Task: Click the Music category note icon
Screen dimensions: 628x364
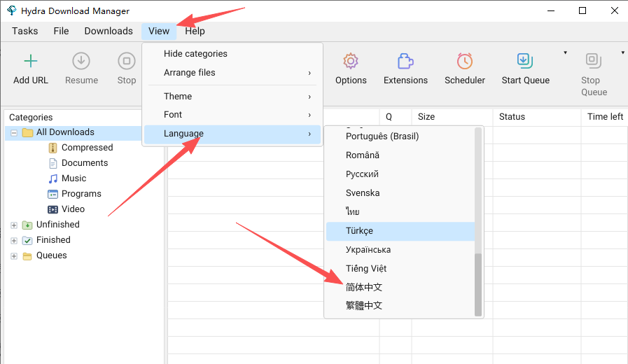Action: (x=53, y=178)
